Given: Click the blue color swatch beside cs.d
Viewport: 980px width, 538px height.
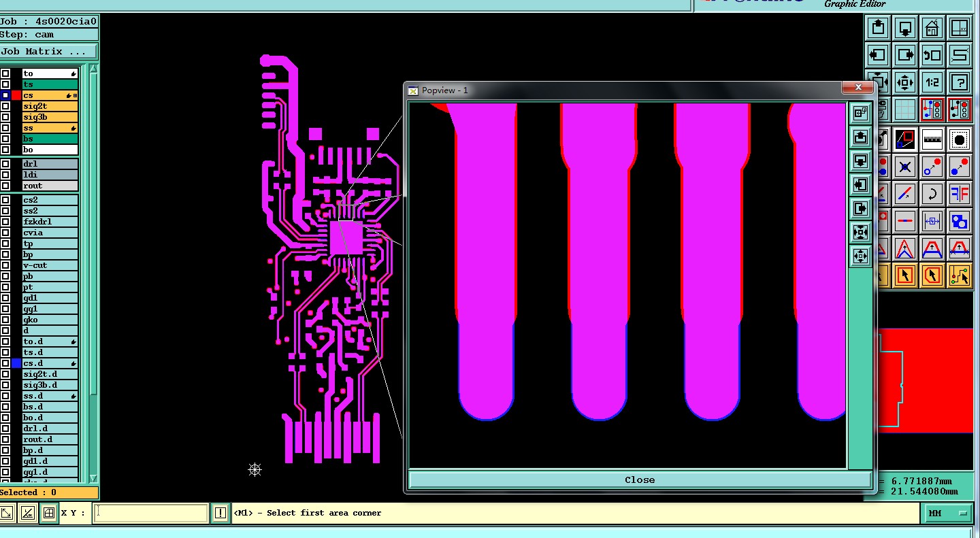Looking at the screenshot, I should tap(16, 363).
